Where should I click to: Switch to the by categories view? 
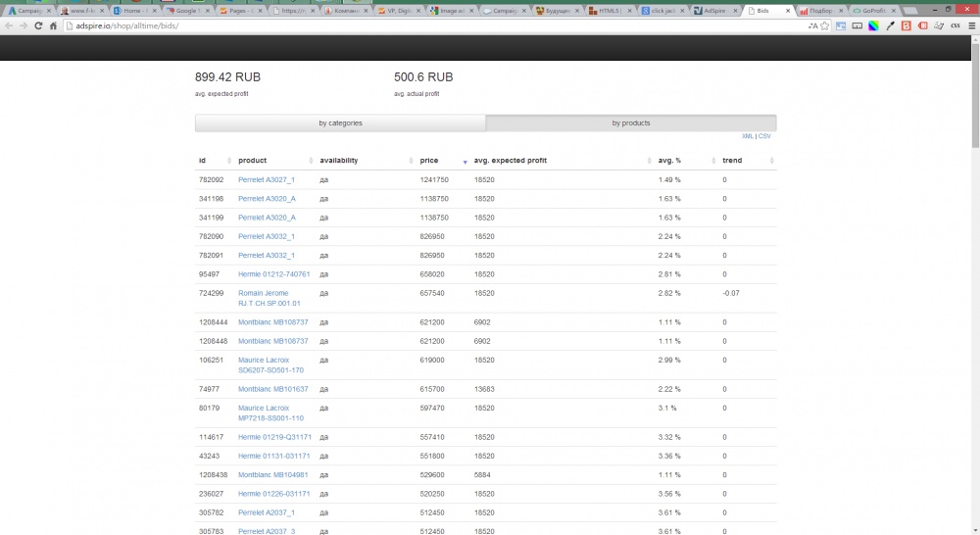pos(340,123)
